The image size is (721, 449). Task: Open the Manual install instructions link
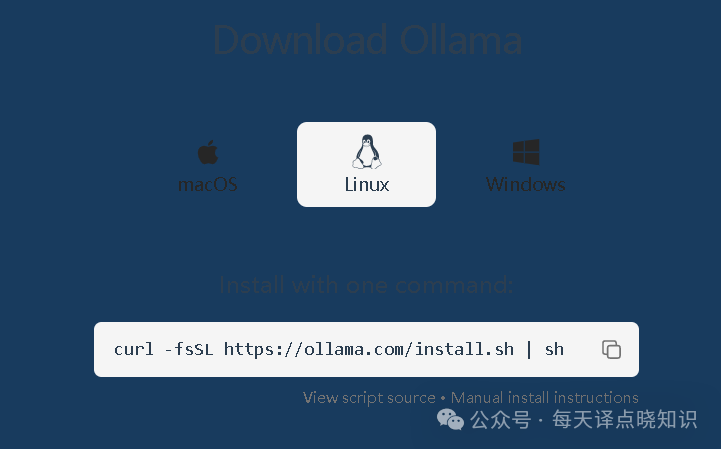544,397
